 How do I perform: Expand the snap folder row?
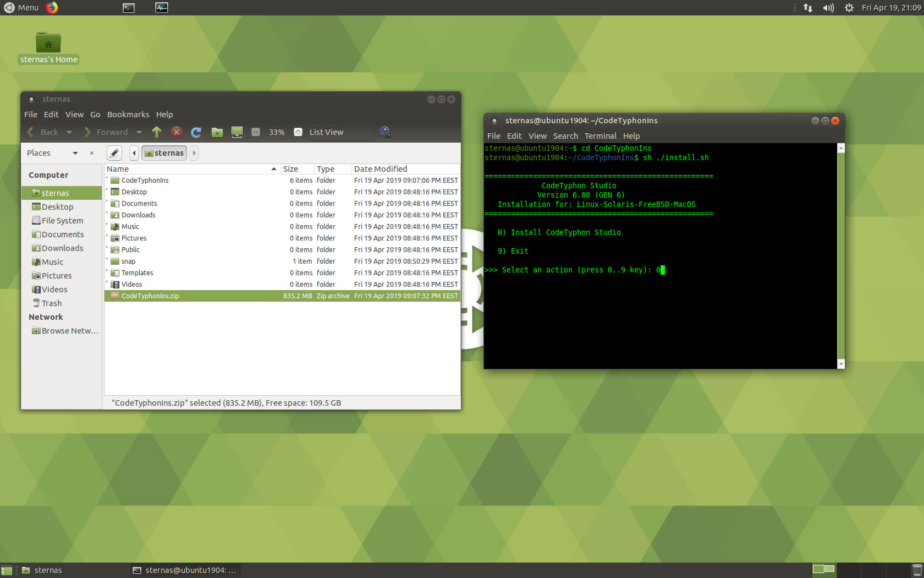tap(107, 260)
